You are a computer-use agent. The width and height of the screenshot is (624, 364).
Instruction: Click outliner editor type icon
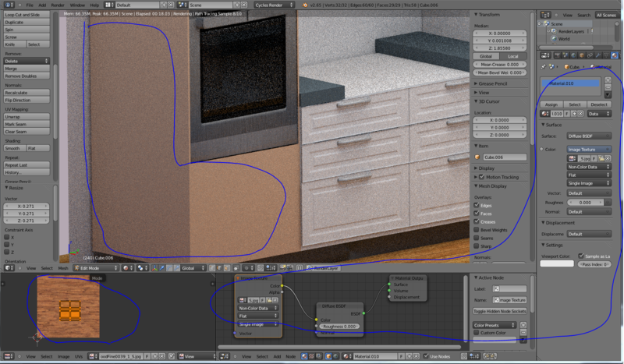click(x=545, y=15)
